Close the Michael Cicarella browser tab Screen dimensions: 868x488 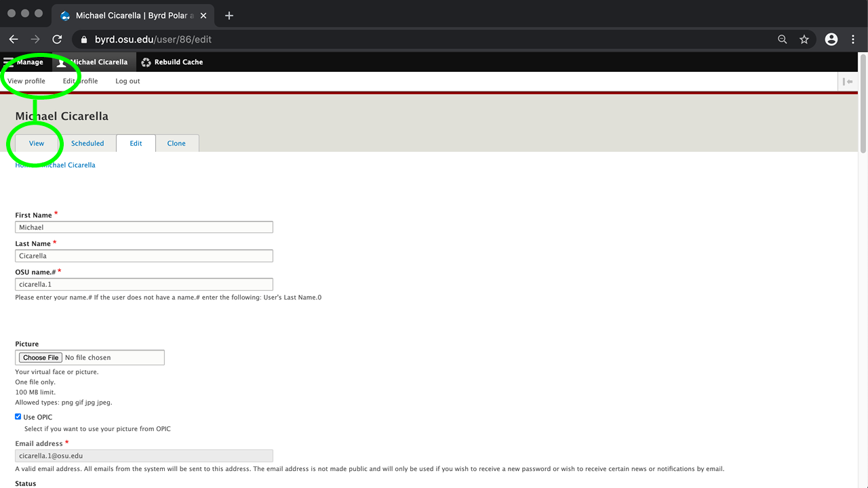pos(203,16)
